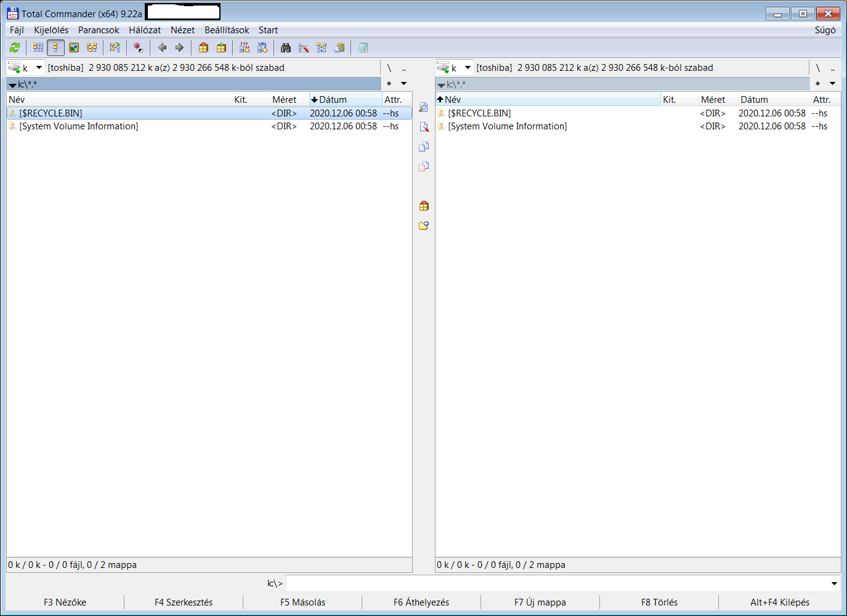
Task: Open the Fájl menu
Action: pyautogui.click(x=17, y=30)
